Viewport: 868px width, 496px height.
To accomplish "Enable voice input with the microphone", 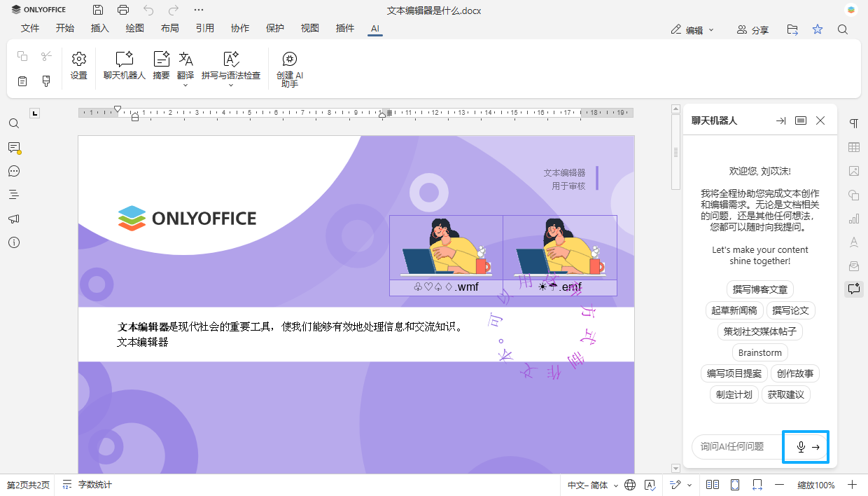I will (x=800, y=446).
